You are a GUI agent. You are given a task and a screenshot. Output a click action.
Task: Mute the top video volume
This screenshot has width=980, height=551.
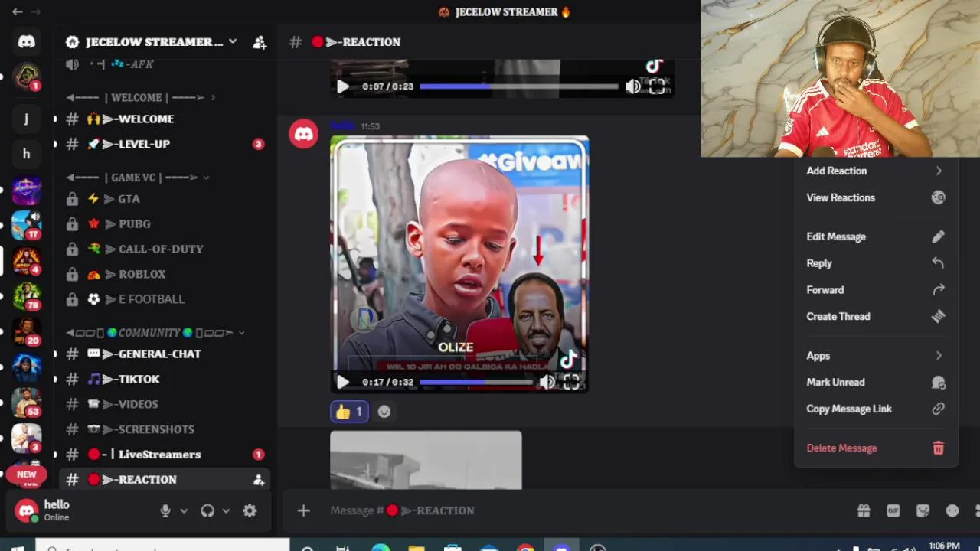(632, 86)
